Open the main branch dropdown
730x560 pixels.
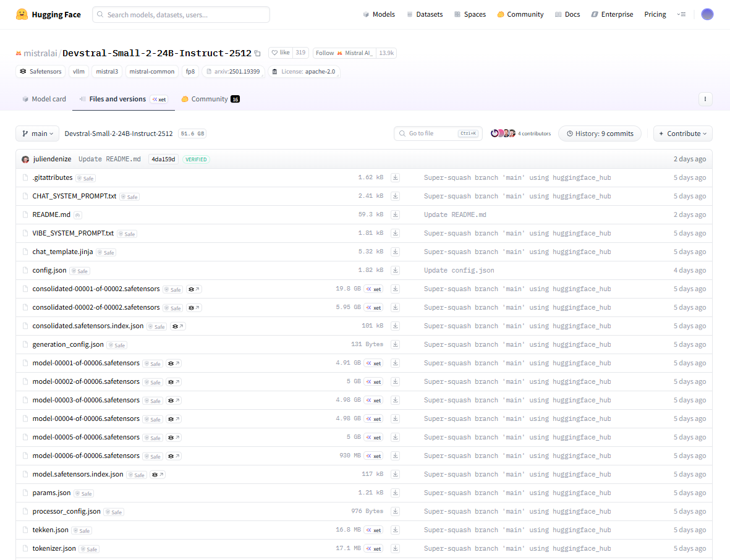(x=37, y=134)
